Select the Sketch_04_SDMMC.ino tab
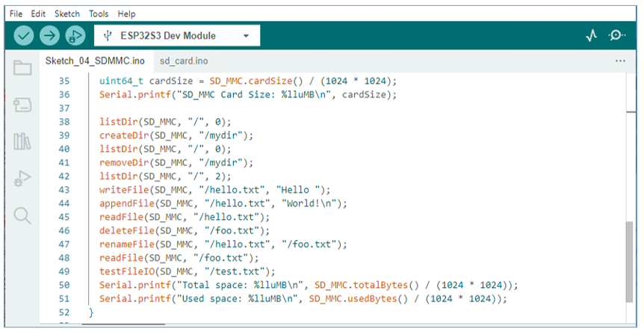This screenshot has width=644, height=332. tap(95, 61)
